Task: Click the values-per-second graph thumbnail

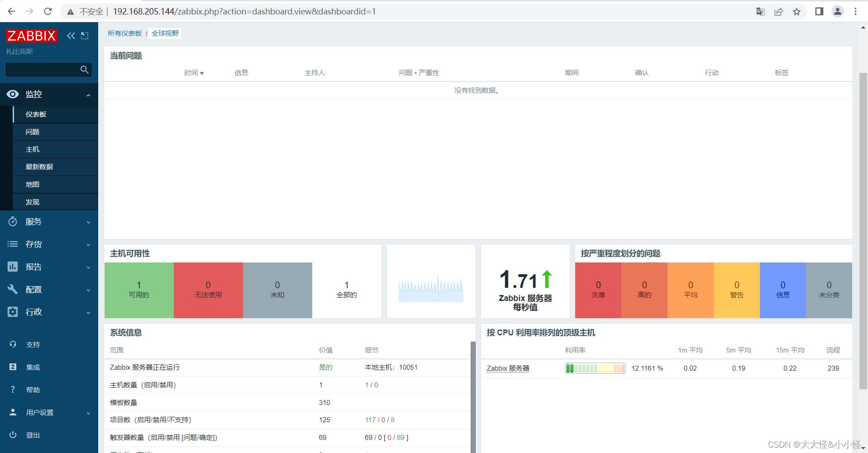Action: pyautogui.click(x=431, y=290)
